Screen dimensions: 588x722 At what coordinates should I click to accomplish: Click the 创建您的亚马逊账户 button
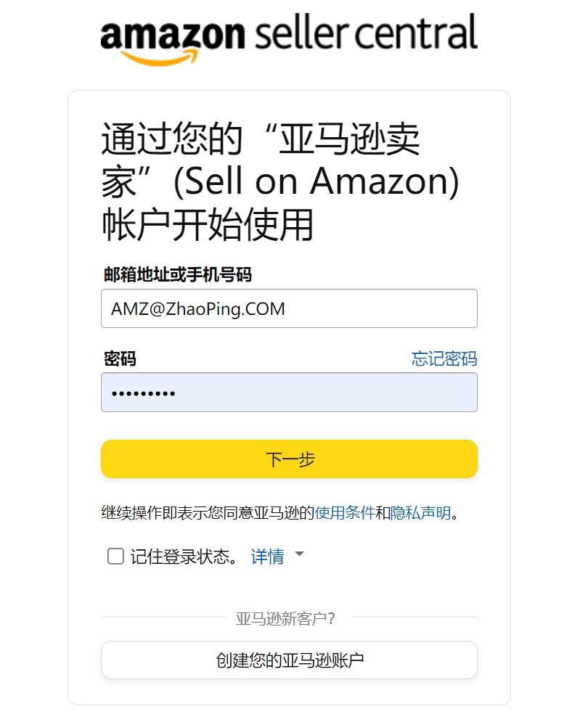click(290, 660)
